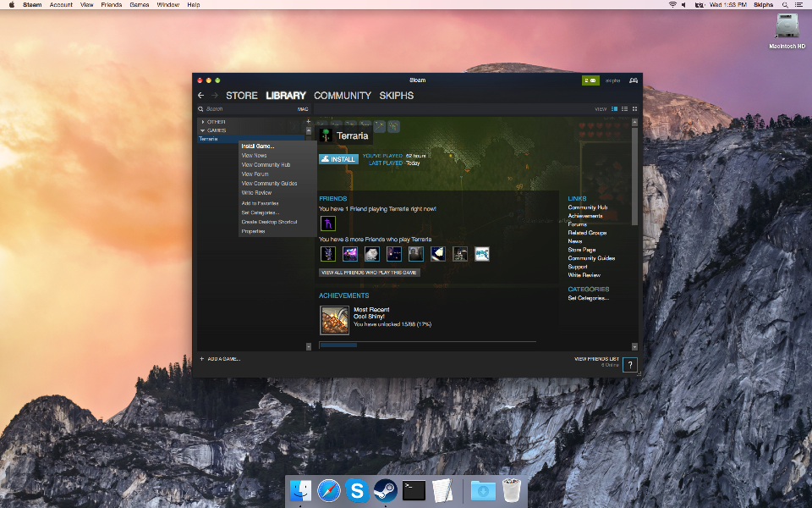This screenshot has width=812, height=508.
Task: Open Notification Center list icon
Action: click(798, 5)
